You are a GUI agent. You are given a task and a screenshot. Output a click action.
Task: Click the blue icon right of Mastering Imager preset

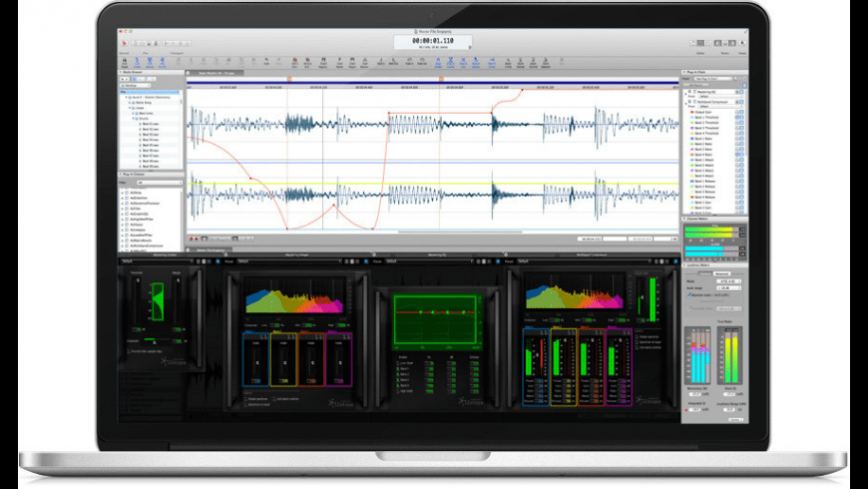[x=366, y=260]
